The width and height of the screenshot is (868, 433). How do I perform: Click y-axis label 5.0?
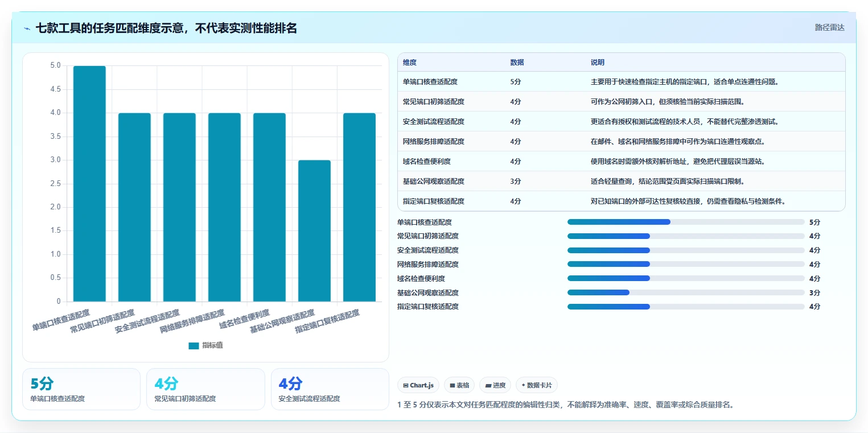[x=55, y=65]
